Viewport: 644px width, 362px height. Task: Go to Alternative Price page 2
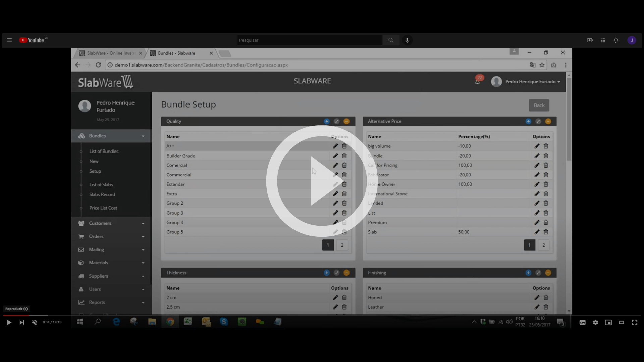point(544,245)
